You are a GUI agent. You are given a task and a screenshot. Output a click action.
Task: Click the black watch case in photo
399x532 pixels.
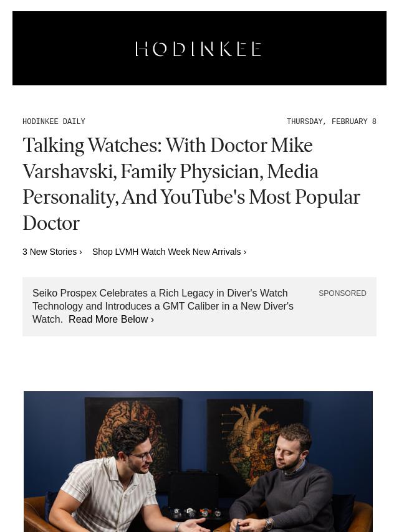[x=193, y=488]
